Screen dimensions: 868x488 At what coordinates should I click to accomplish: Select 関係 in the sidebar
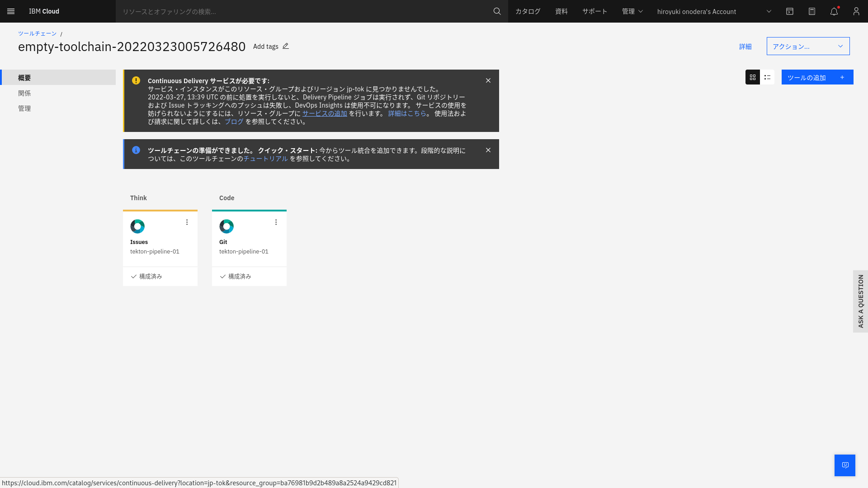pos(24,93)
